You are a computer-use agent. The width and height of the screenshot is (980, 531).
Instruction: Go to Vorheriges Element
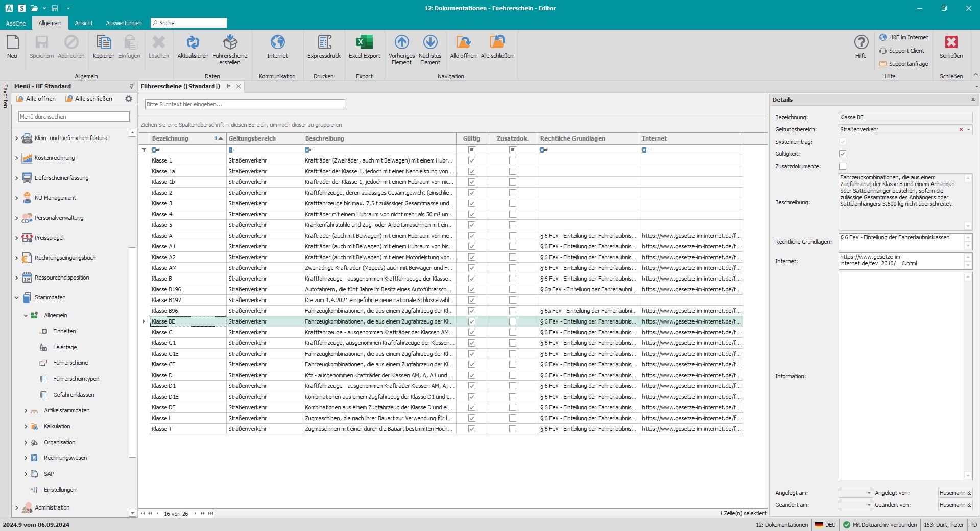(x=401, y=42)
